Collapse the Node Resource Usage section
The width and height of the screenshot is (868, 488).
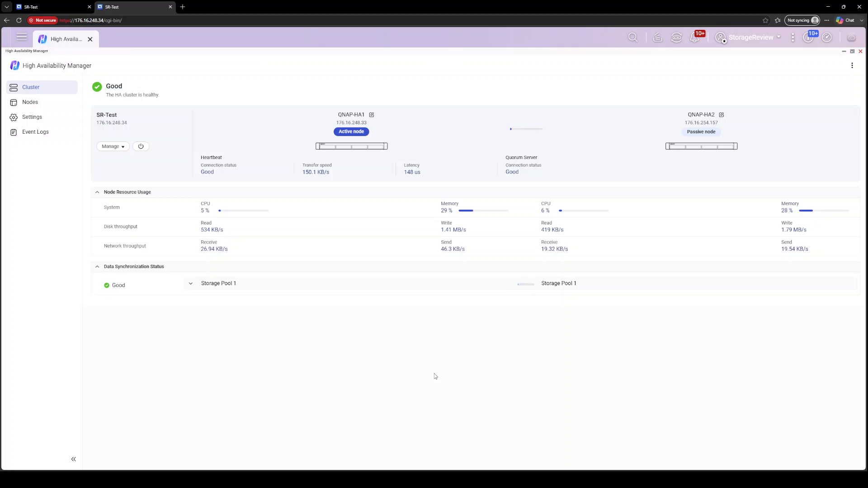point(97,192)
